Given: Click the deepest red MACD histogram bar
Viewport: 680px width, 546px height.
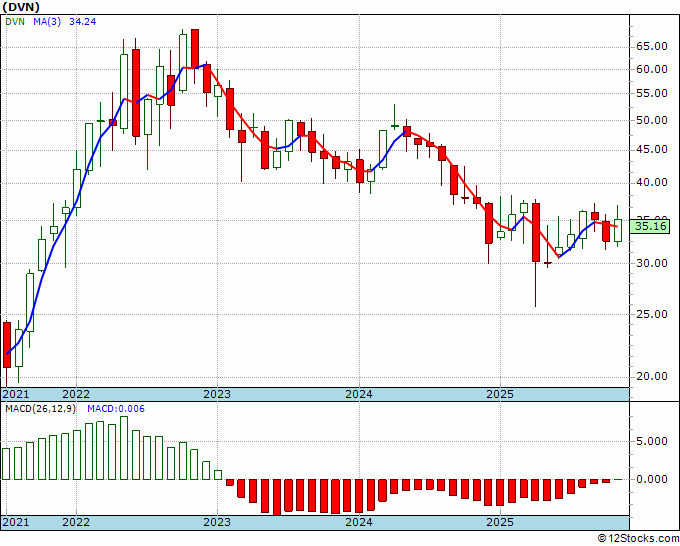Looking at the screenshot, I should point(277,497).
